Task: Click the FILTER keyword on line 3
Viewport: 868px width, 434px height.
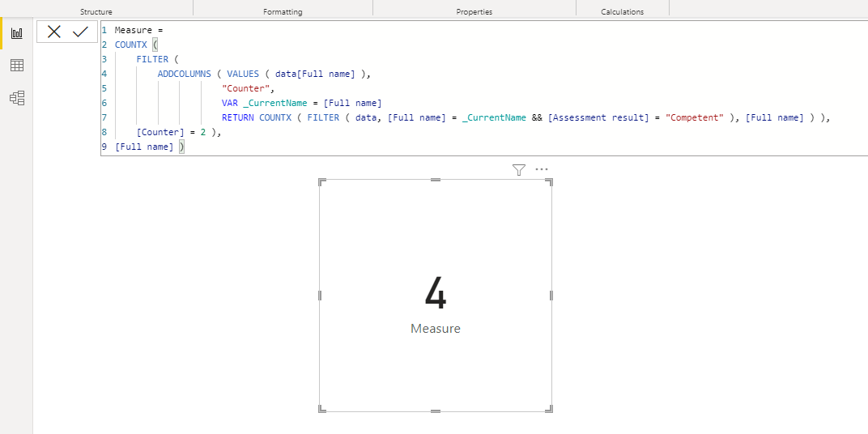Action: (x=152, y=59)
